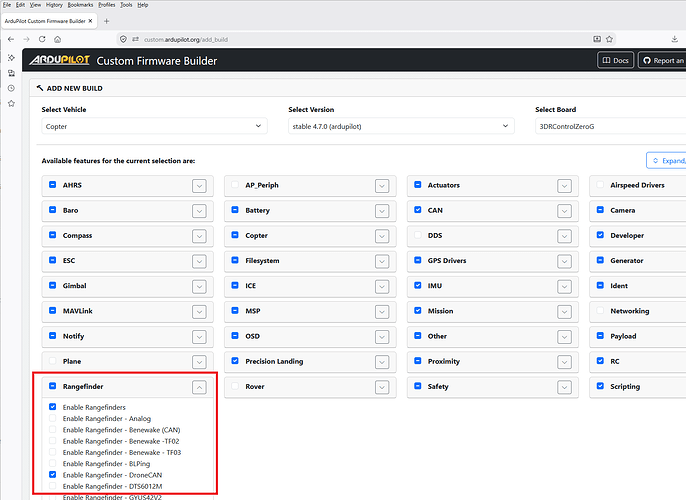
Task: Expand the CAN category chevron
Action: (x=564, y=211)
